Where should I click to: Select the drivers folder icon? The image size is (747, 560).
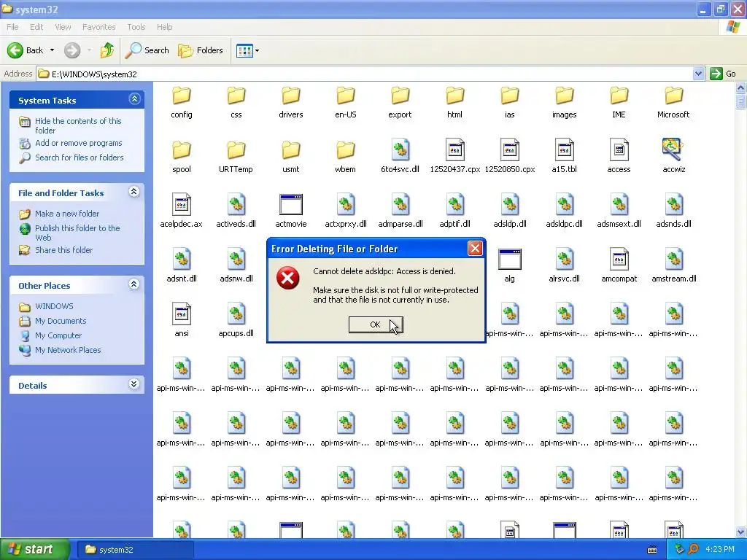[x=291, y=96]
